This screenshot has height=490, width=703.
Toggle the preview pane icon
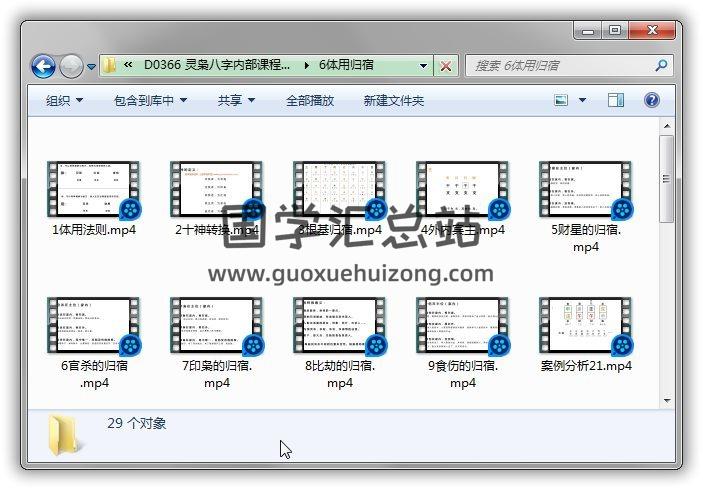(x=616, y=100)
